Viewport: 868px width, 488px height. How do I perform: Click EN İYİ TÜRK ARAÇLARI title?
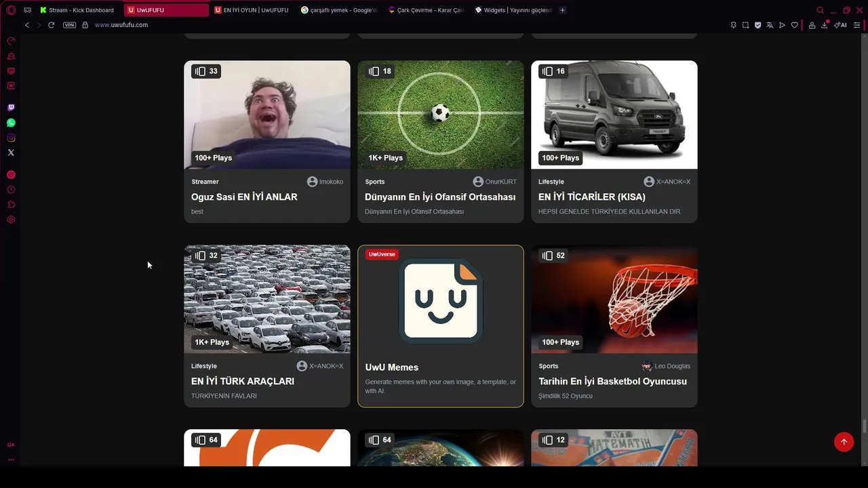pyautogui.click(x=243, y=382)
